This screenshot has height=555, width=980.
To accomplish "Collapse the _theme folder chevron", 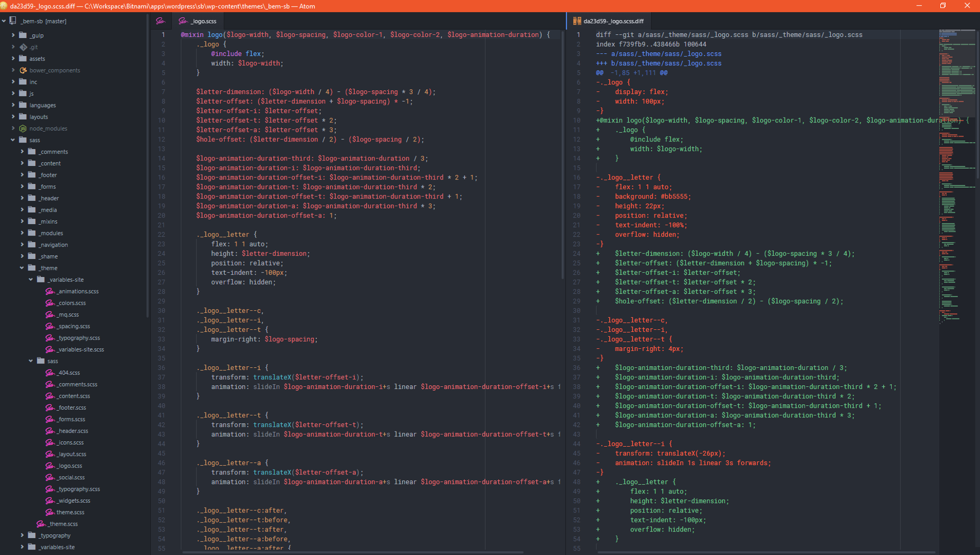I will 22,268.
